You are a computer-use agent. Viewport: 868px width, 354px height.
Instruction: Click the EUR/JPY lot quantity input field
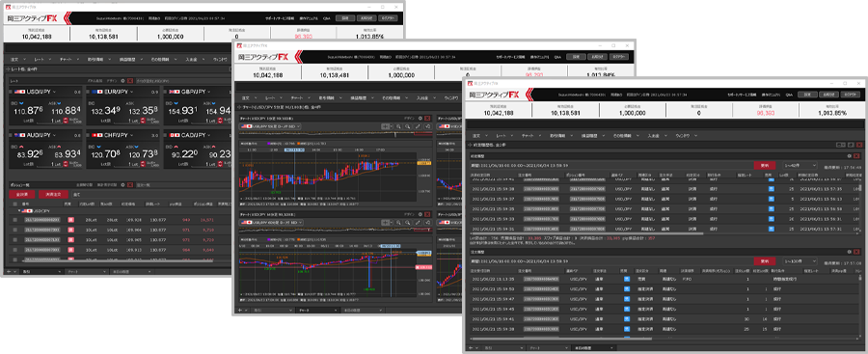[131, 121]
